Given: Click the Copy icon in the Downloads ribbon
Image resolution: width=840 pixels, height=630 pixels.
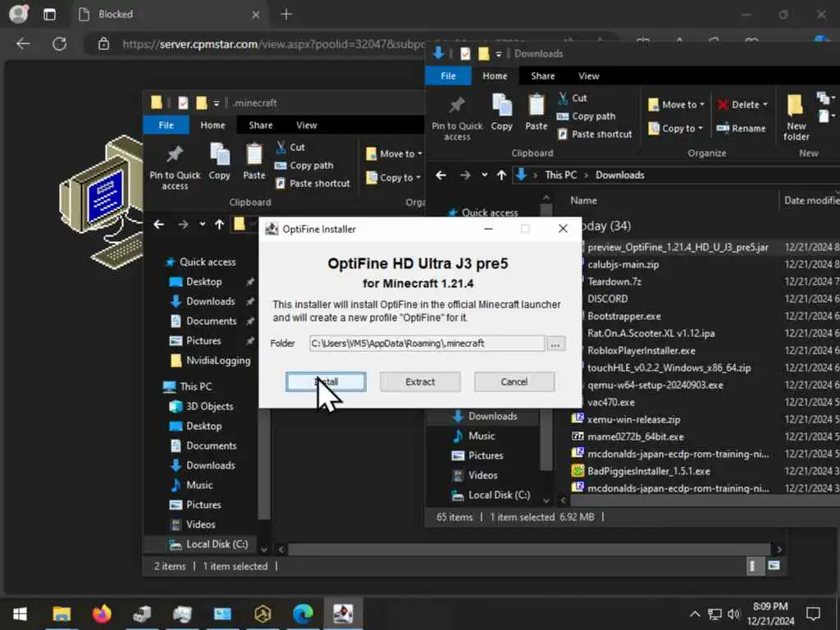Looking at the screenshot, I should [x=501, y=112].
